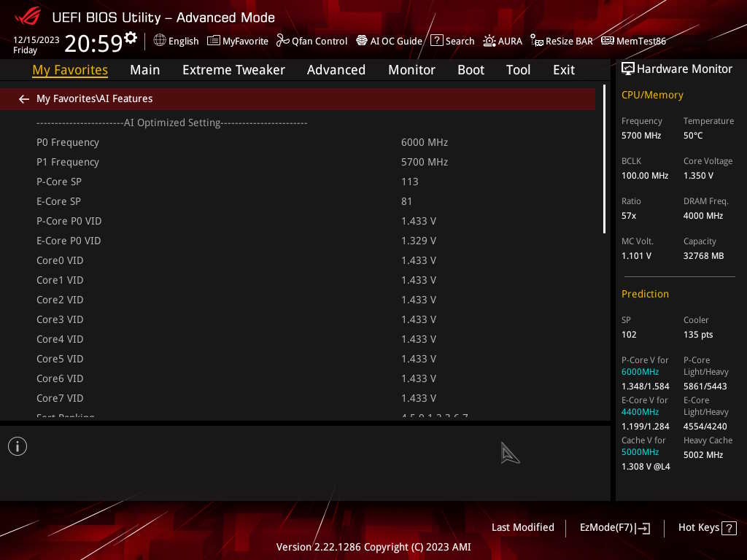Click the 135 pts cooler score
The width and height of the screenshot is (747, 560).
click(x=698, y=335)
